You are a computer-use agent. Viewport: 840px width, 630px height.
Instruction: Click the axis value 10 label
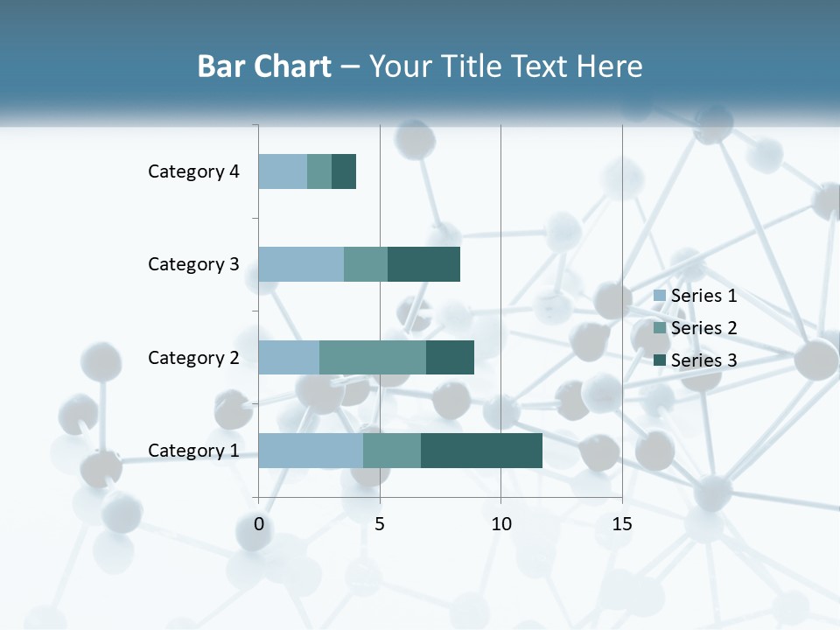500,524
